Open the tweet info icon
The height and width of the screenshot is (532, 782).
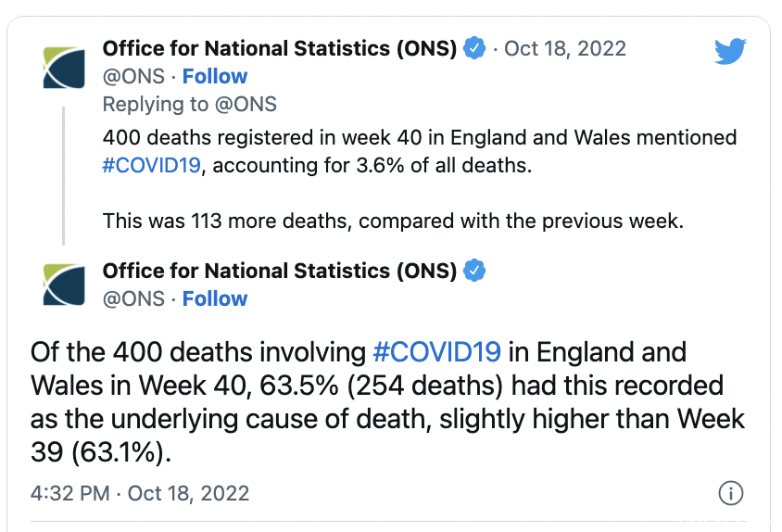point(731,493)
